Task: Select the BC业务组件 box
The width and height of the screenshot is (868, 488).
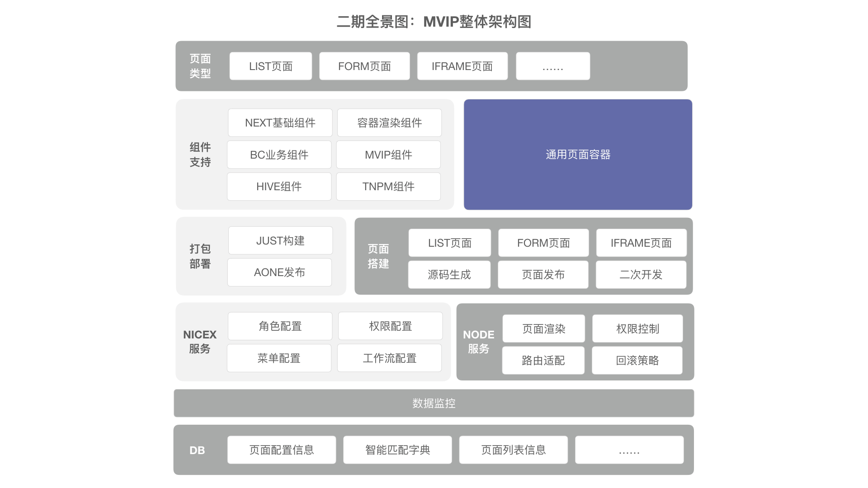Action: coord(279,155)
